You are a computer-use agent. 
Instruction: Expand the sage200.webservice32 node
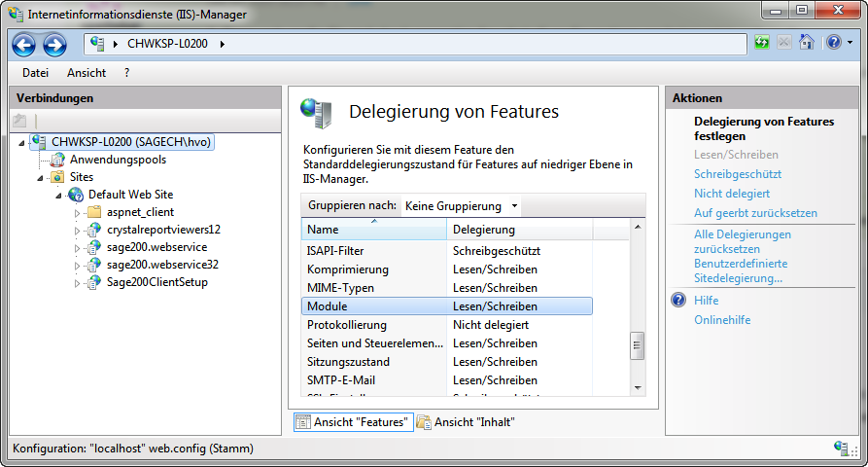coord(77,266)
